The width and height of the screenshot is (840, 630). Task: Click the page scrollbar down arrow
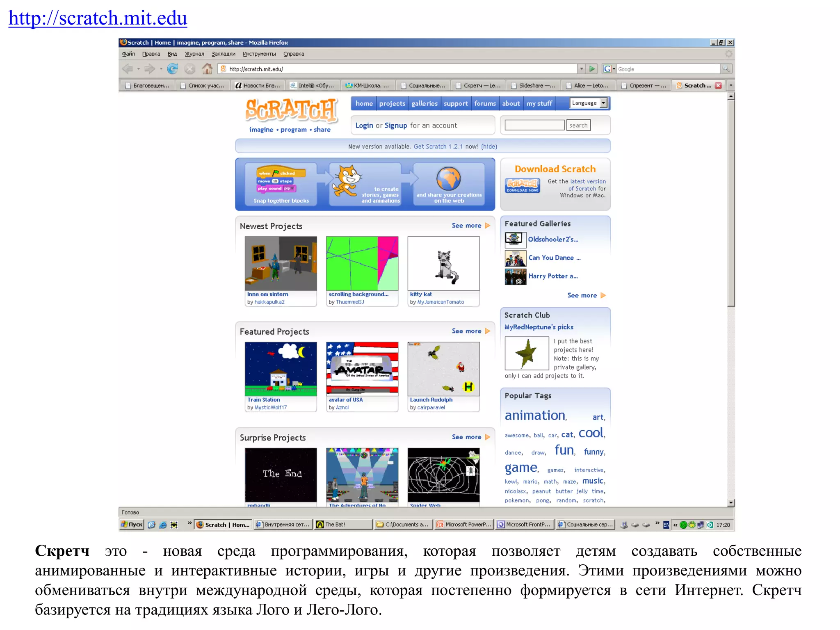731,502
